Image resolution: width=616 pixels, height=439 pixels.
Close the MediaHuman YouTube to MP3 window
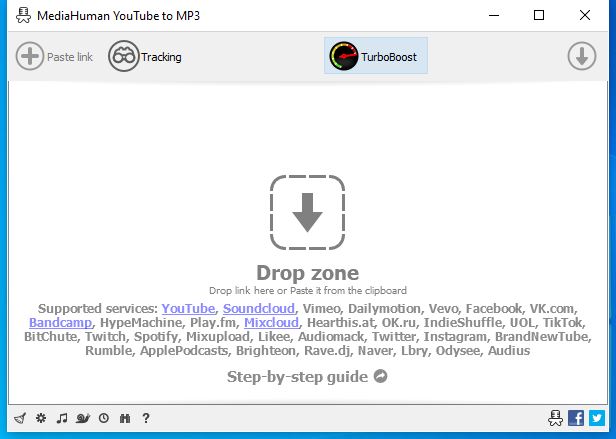[x=585, y=15]
